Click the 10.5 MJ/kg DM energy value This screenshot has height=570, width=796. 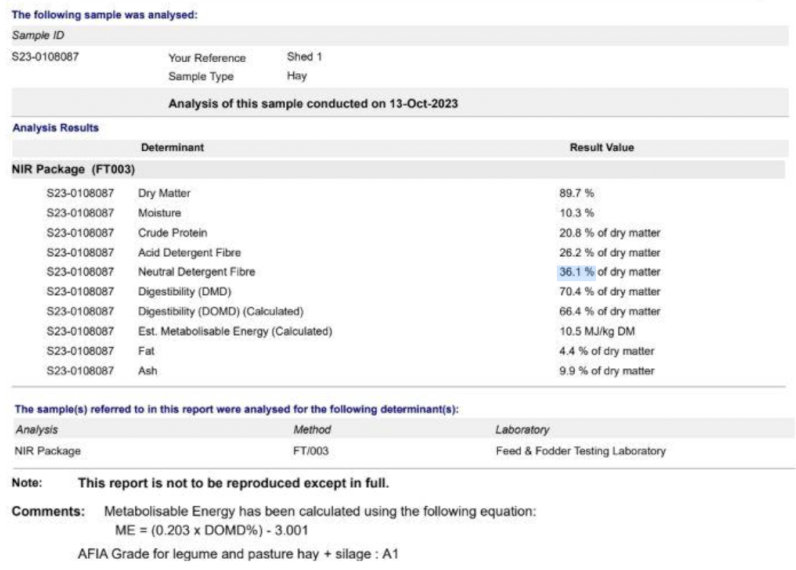pos(597,331)
